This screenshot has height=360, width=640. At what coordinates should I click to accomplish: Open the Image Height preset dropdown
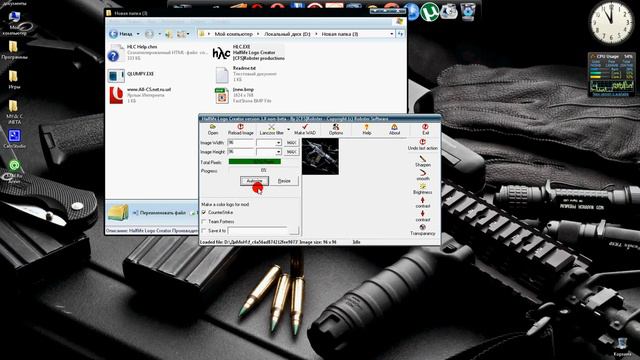coord(278,152)
